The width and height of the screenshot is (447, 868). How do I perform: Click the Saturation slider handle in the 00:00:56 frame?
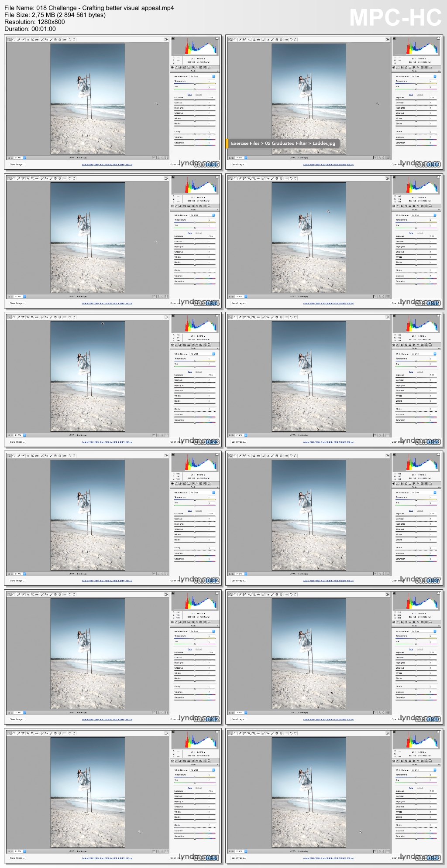click(x=416, y=838)
